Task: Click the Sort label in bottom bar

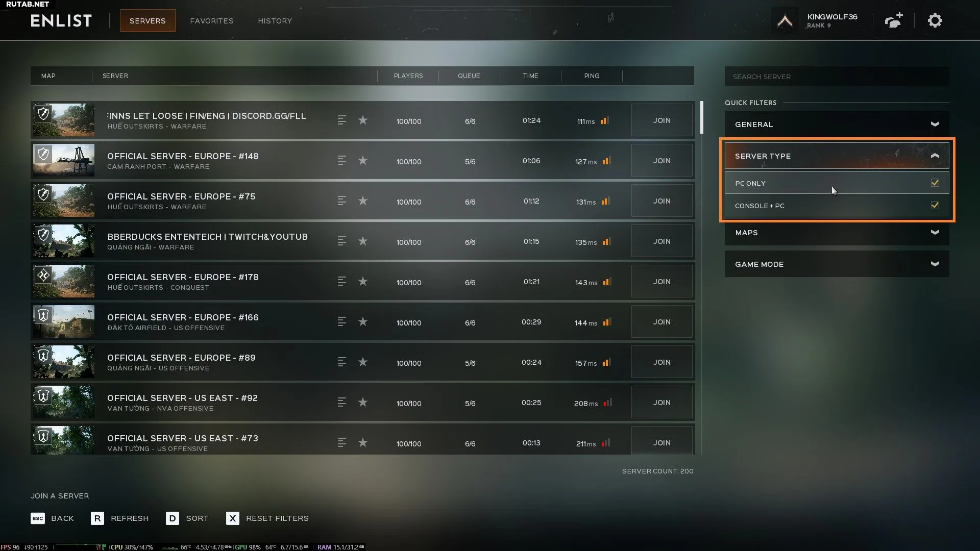Action: click(x=197, y=518)
